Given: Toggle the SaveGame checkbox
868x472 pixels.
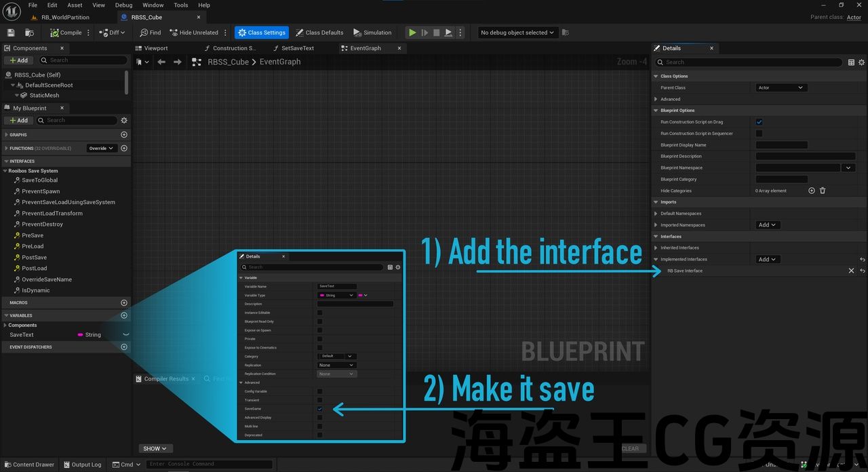Looking at the screenshot, I should point(320,409).
